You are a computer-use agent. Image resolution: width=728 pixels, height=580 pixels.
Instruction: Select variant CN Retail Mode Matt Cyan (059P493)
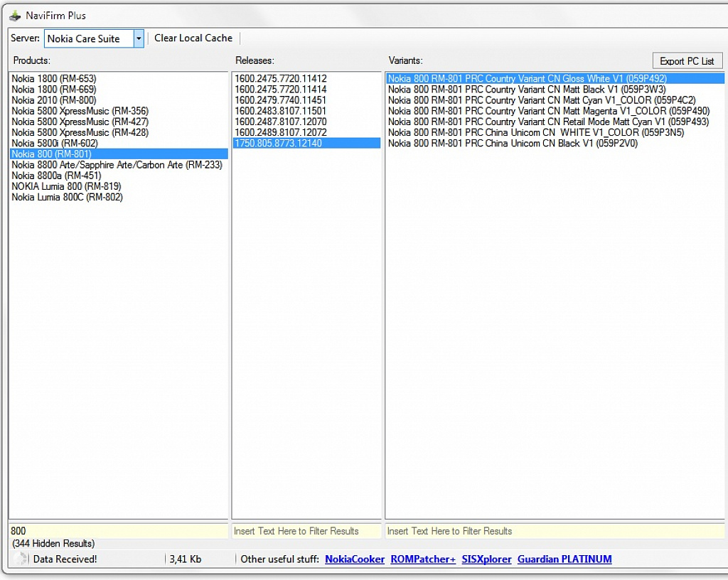[x=555, y=122]
